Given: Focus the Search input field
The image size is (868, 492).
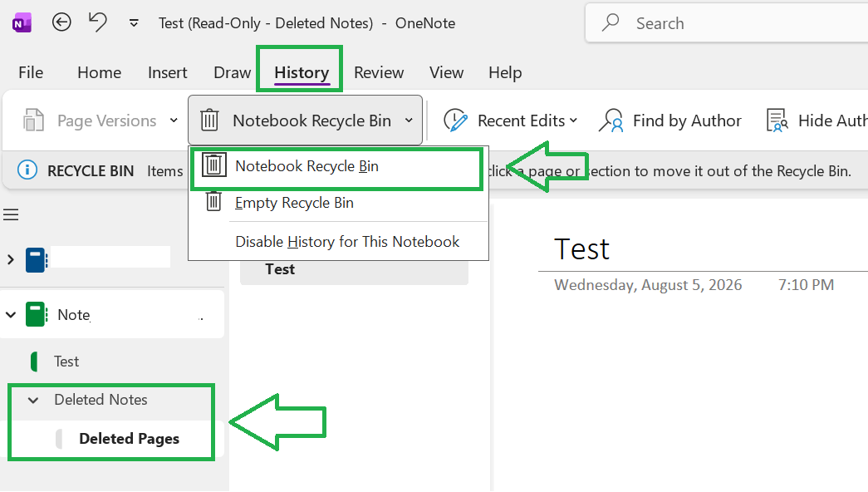Looking at the screenshot, I should (x=726, y=23).
